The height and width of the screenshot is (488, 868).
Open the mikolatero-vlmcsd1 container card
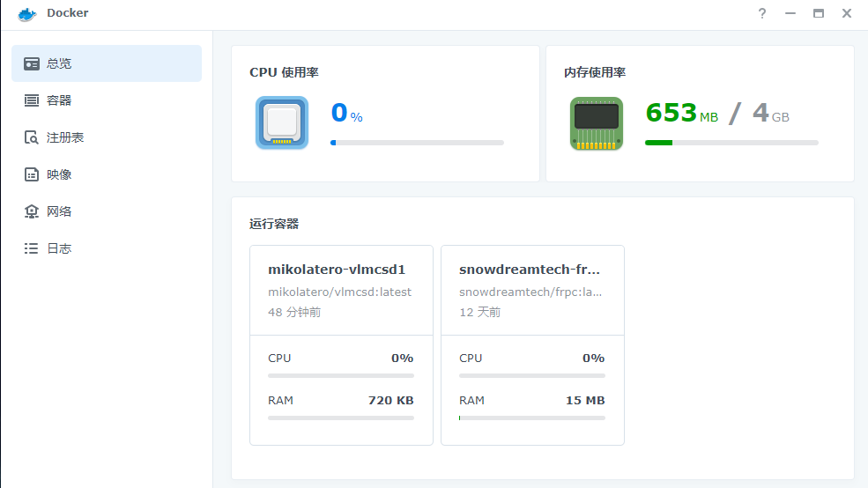(x=337, y=270)
